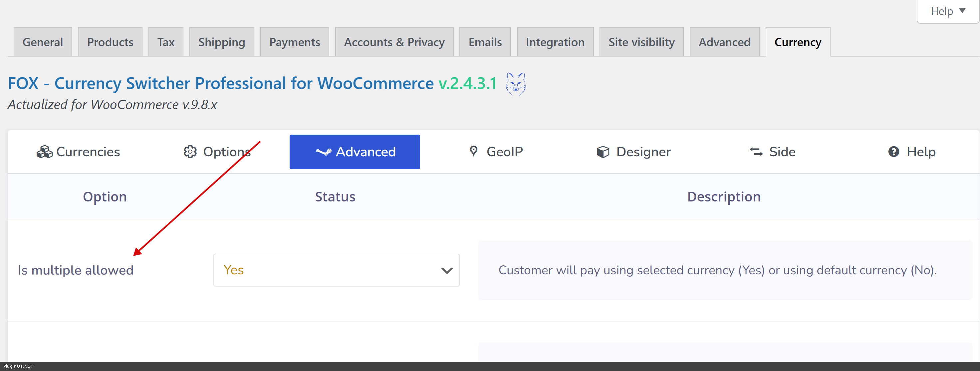Viewport: 980px width, 371px height.
Task: Click the PluginUs.NET link in bottom bar
Action: point(18,366)
